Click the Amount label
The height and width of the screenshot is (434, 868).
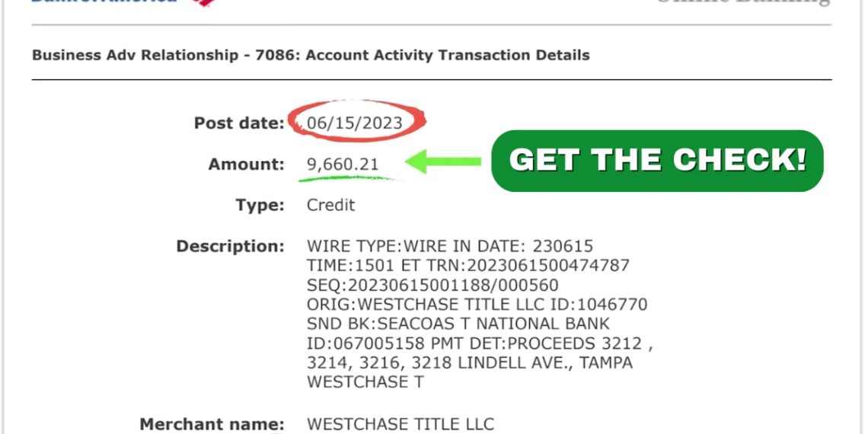[246, 164]
